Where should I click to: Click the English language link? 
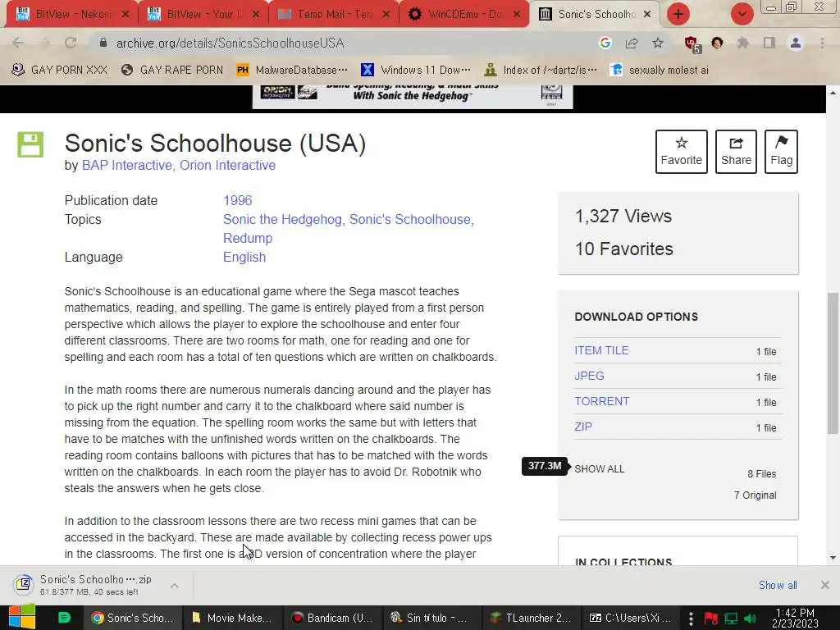(244, 257)
